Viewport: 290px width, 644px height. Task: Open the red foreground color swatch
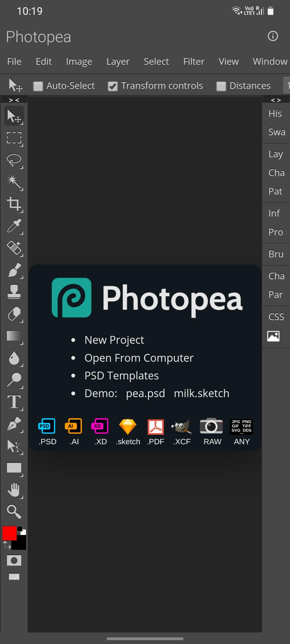tap(9, 533)
